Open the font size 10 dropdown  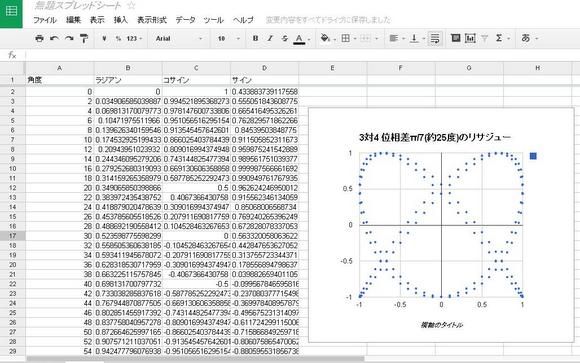pyautogui.click(x=228, y=38)
